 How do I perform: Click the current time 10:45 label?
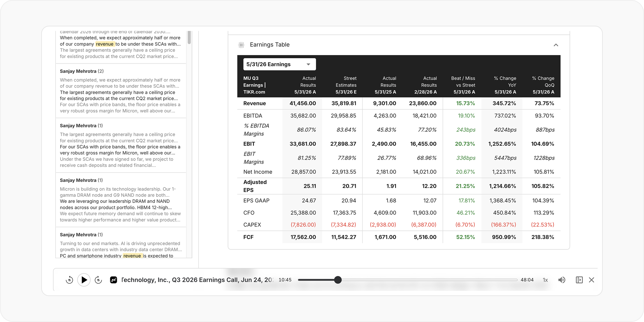(285, 280)
